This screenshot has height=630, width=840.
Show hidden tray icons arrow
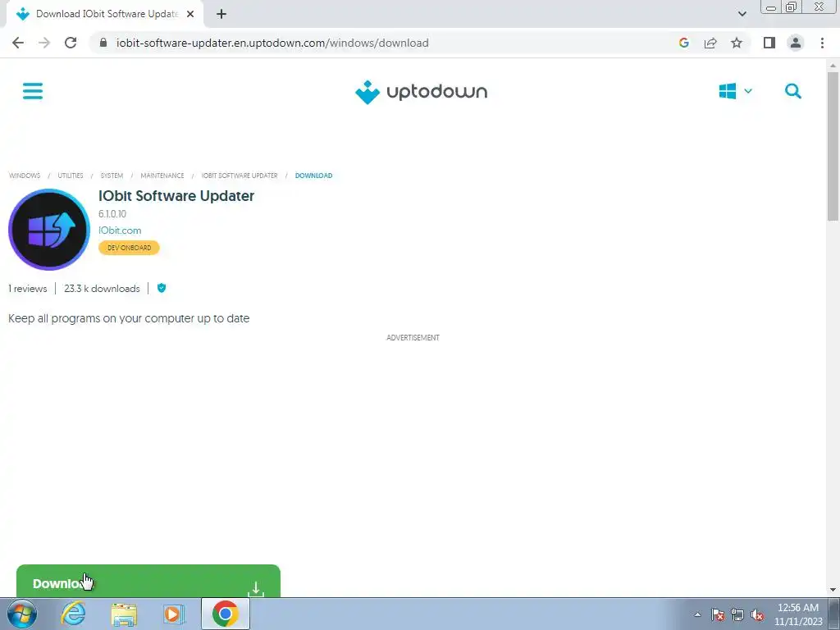(x=697, y=614)
